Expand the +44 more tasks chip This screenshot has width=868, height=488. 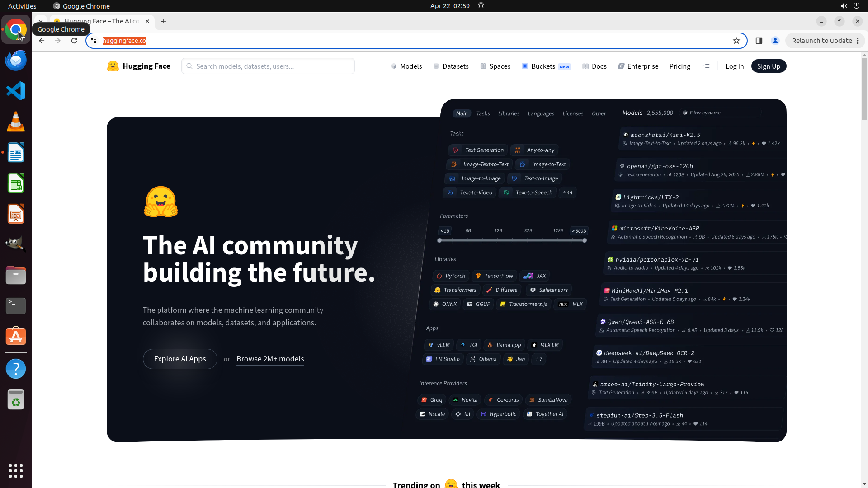(567, 192)
